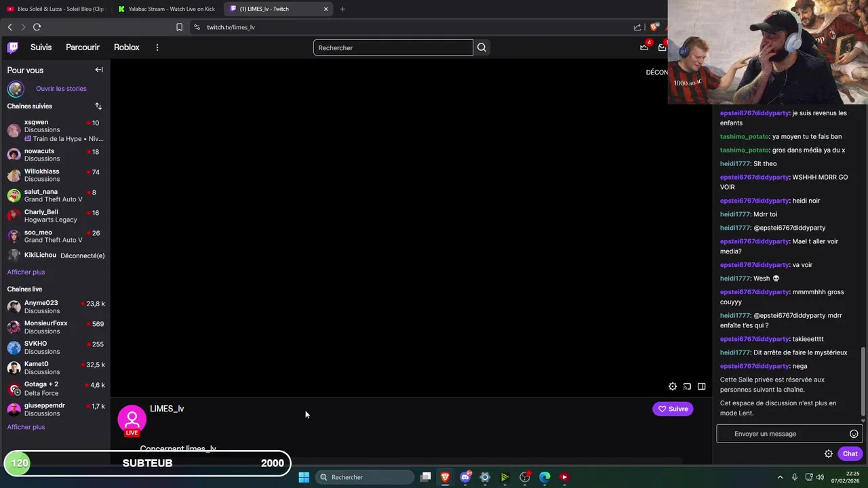
Task: Open SVKHO live channel
Action: 55,348
